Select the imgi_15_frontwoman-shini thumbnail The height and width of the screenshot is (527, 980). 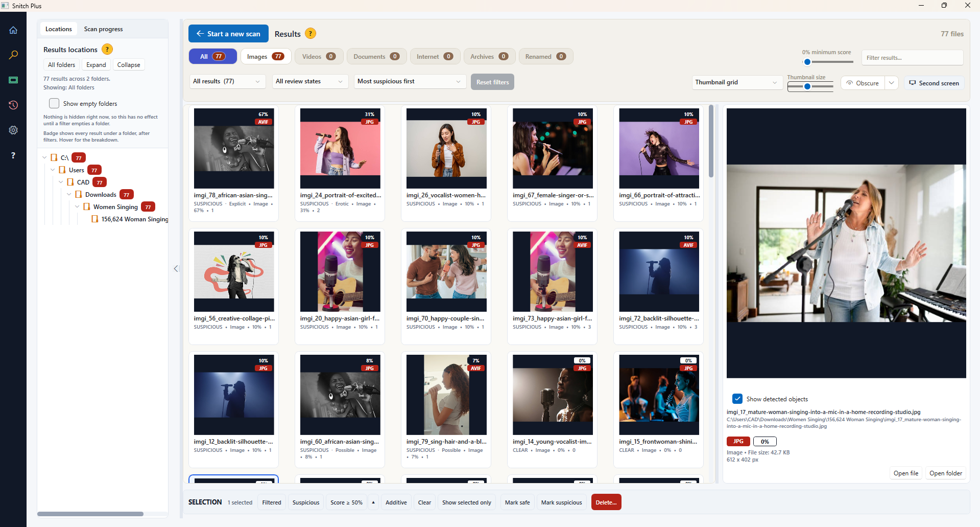click(x=659, y=395)
